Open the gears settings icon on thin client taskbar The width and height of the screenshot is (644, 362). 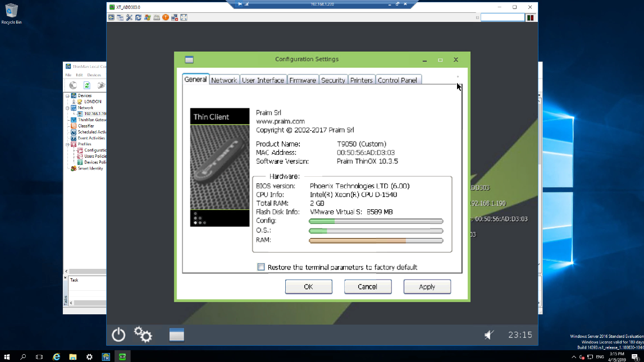[x=143, y=334]
